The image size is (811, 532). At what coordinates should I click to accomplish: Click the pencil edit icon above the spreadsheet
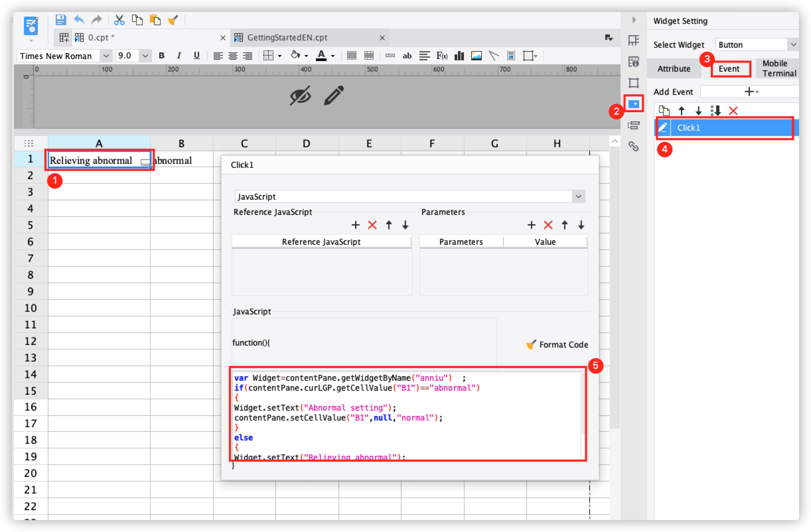click(333, 96)
